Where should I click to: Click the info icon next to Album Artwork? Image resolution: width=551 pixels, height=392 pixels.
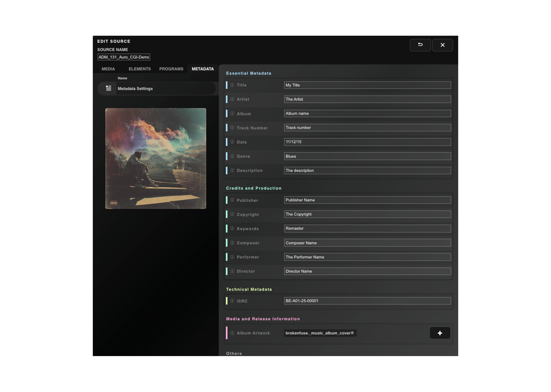pyautogui.click(x=232, y=333)
